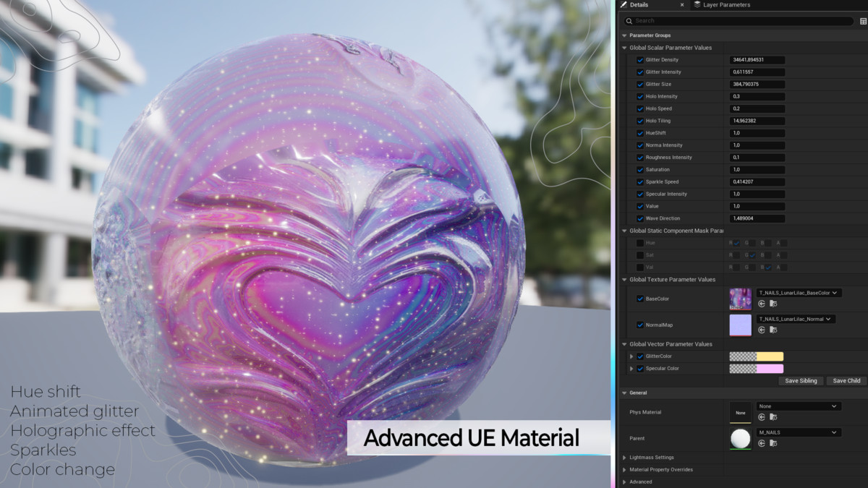Browse to the BaseColor texture in Content Browser
The image size is (868, 488).
tap(773, 304)
